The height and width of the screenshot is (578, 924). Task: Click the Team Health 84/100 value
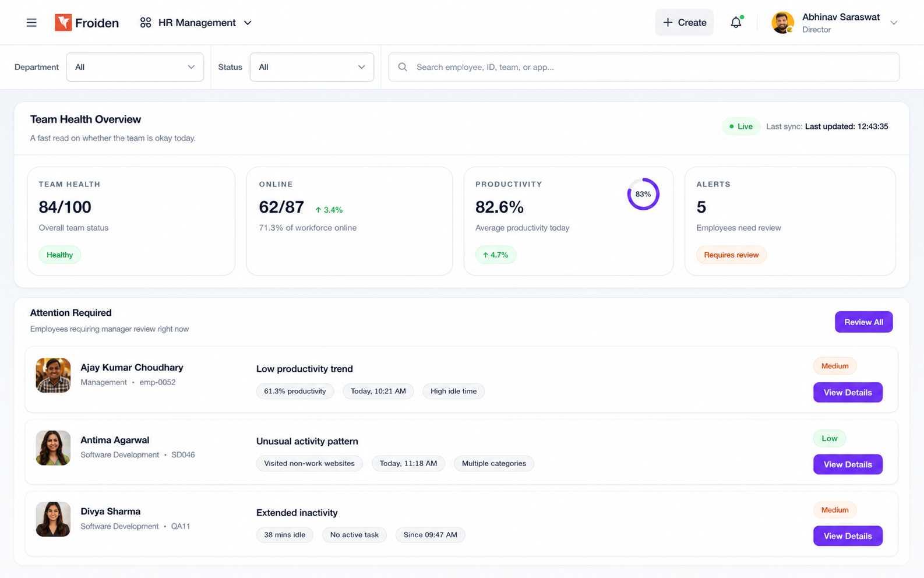coord(65,207)
